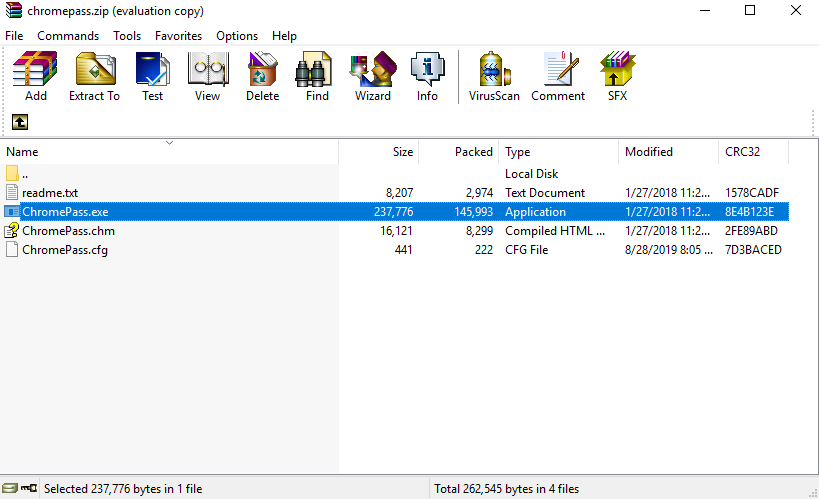Click the readme.txt file icon
The width and height of the screenshot is (819, 499).
tap(12, 192)
